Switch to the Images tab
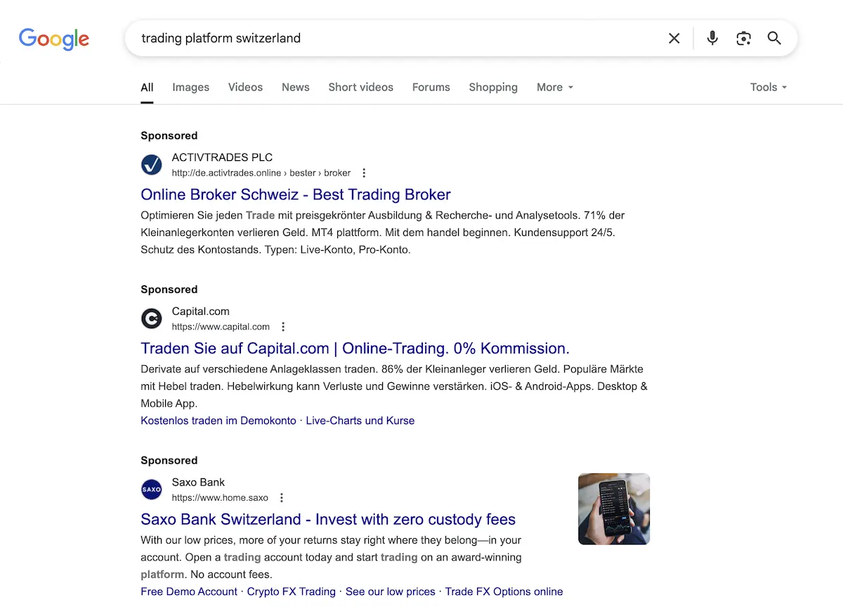This screenshot has width=843, height=616. click(x=191, y=87)
